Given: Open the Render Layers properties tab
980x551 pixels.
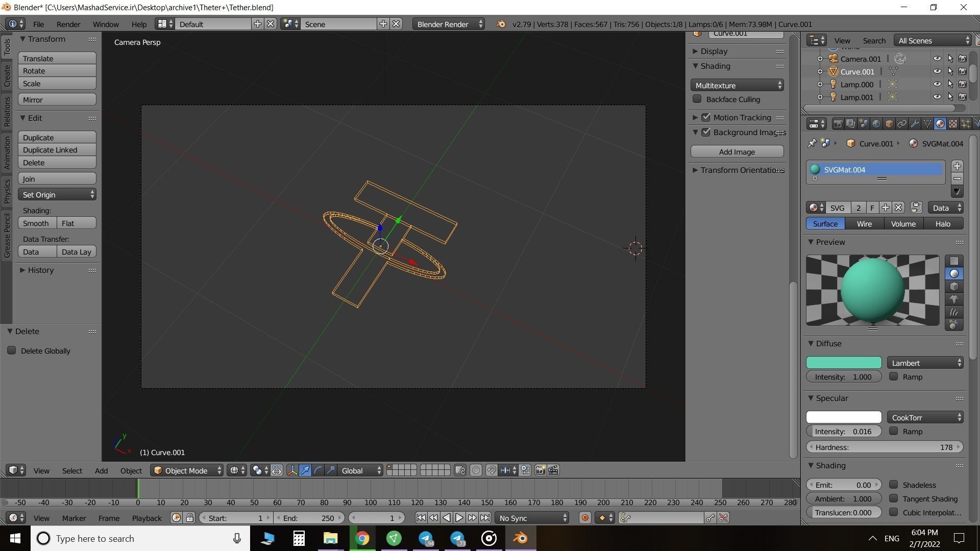Looking at the screenshot, I should tap(850, 123).
